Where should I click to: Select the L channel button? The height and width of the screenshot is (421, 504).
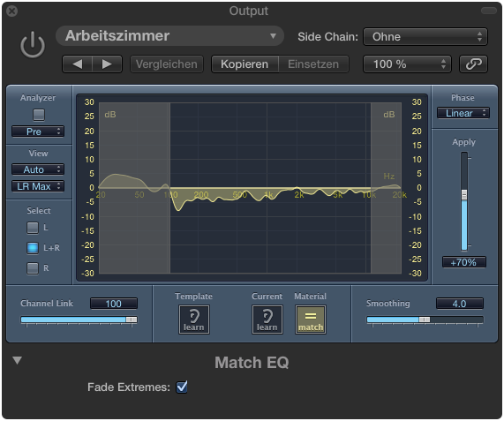coord(33,228)
